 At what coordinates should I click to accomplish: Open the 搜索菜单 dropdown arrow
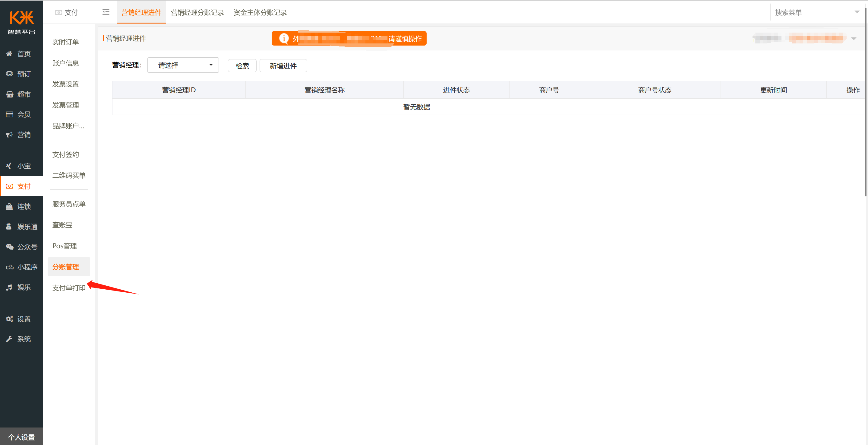point(857,12)
